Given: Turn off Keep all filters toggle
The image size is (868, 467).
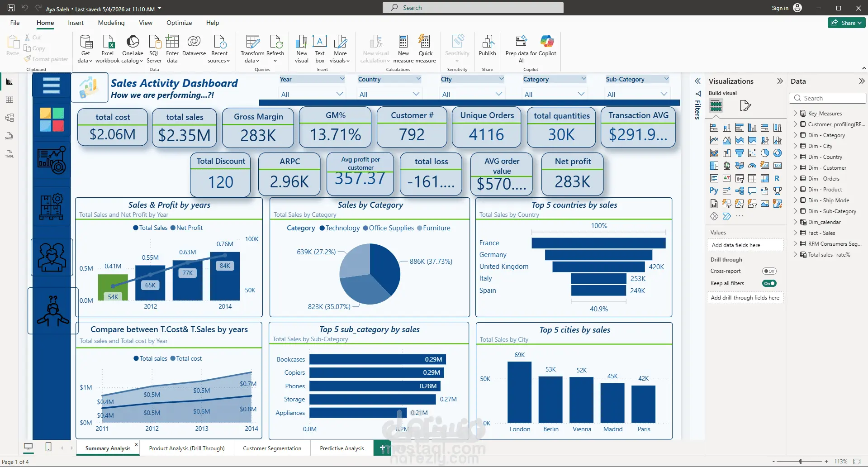Looking at the screenshot, I should 769,283.
